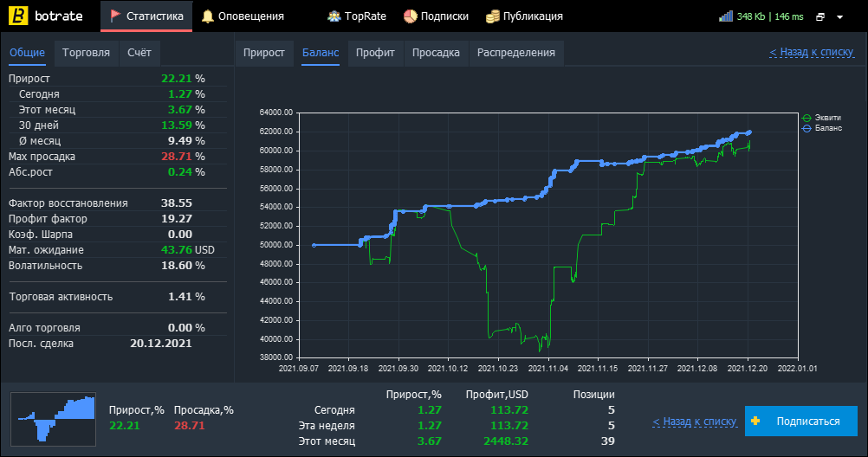Click the 2021.11.04 axis date label

(x=548, y=369)
